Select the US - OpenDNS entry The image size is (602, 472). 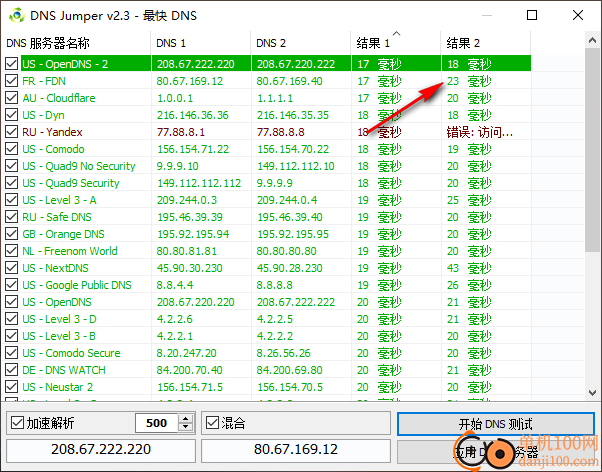coord(57,302)
